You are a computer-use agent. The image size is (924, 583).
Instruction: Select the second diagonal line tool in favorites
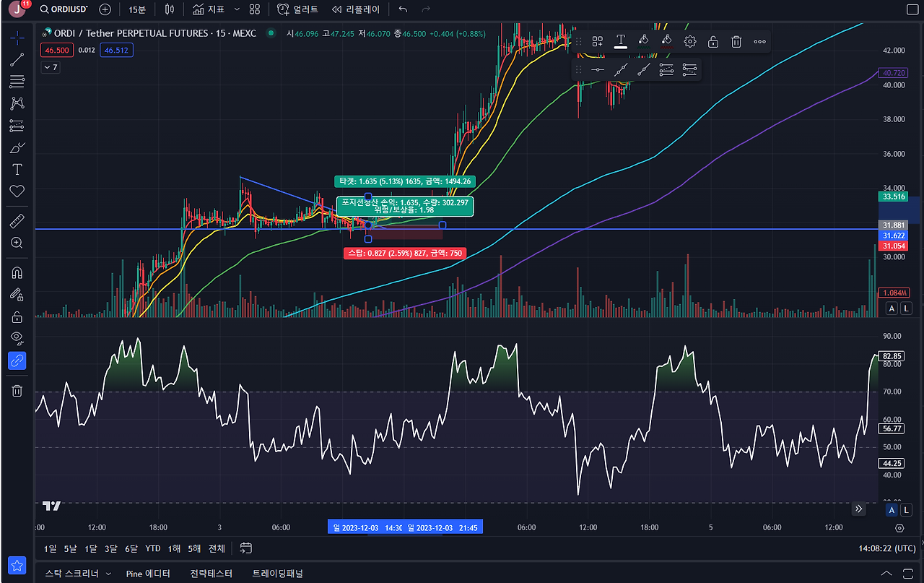click(643, 70)
